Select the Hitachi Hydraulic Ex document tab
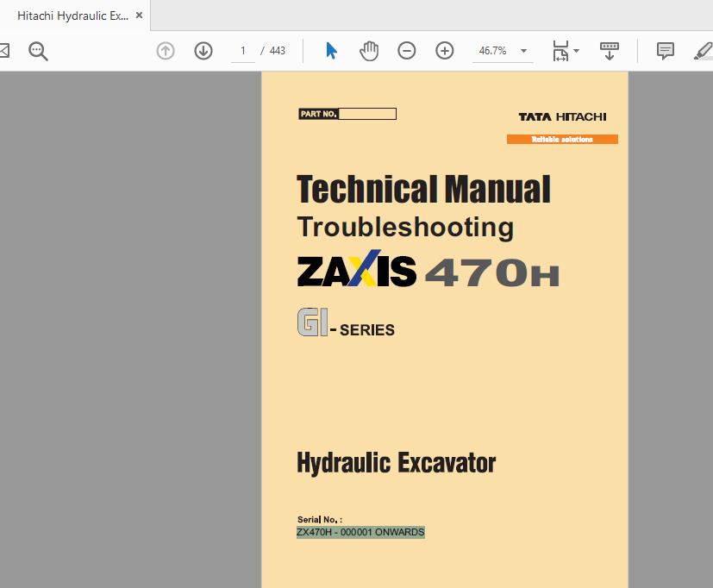Image resolution: width=713 pixels, height=588 pixels. tap(73, 15)
